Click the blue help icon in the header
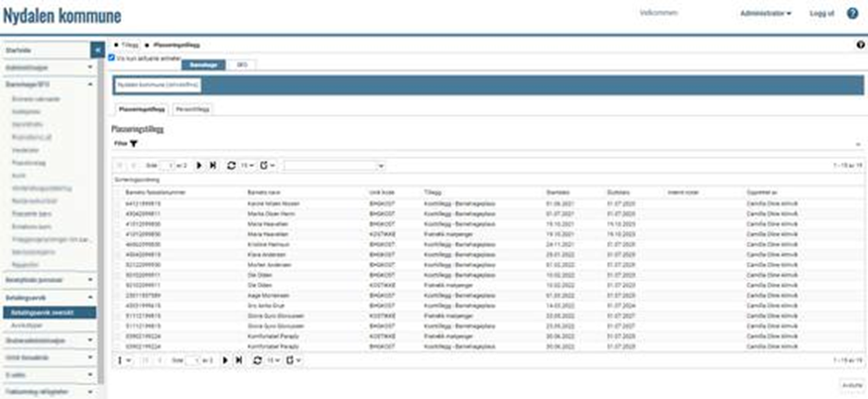This screenshot has height=399, width=868. click(851, 14)
